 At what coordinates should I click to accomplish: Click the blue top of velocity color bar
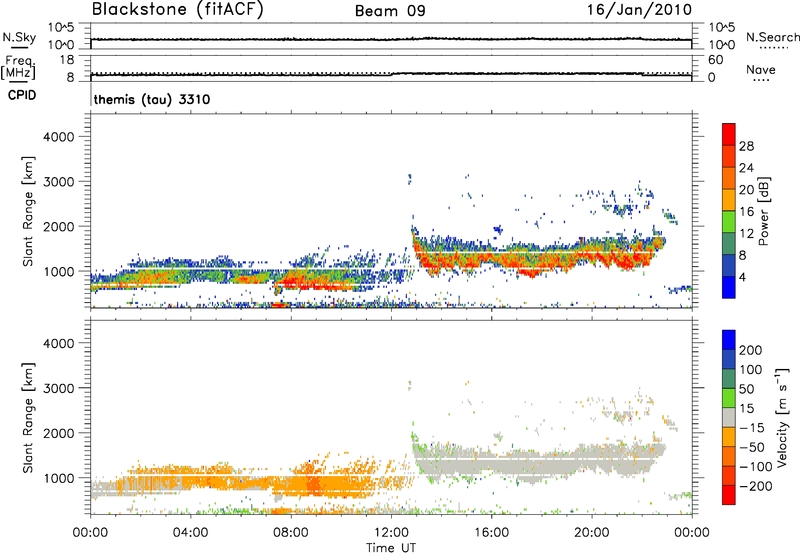[x=729, y=340]
